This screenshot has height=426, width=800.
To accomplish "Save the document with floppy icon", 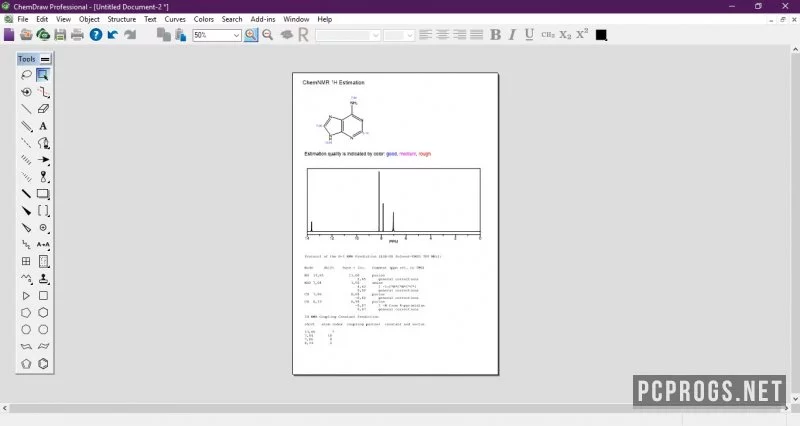I will pos(60,35).
